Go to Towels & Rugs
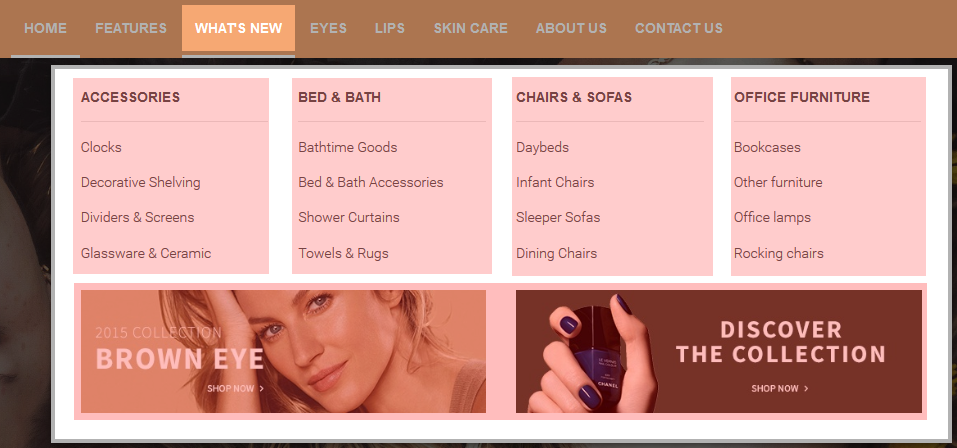 343,253
